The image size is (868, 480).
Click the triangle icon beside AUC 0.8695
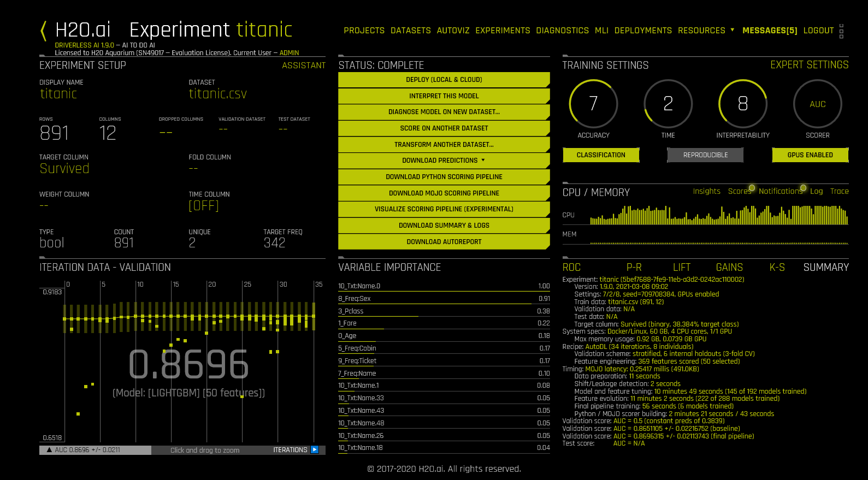[x=49, y=450]
